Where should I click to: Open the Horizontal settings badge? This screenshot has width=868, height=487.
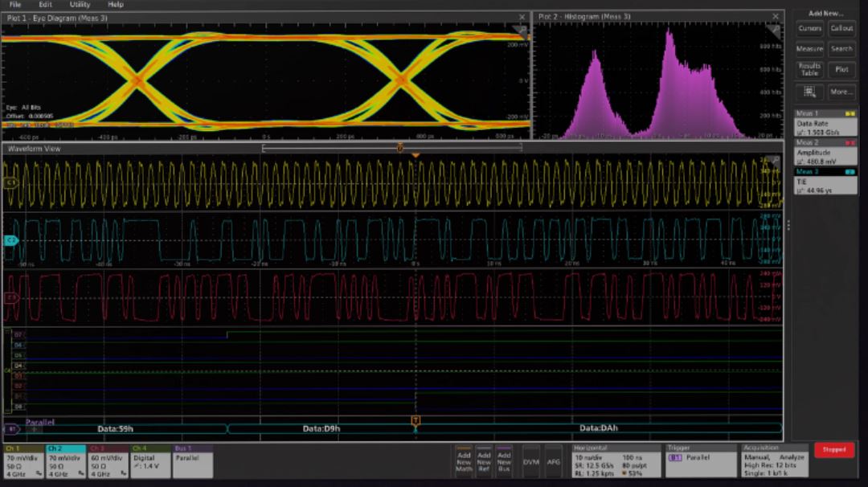coord(616,460)
